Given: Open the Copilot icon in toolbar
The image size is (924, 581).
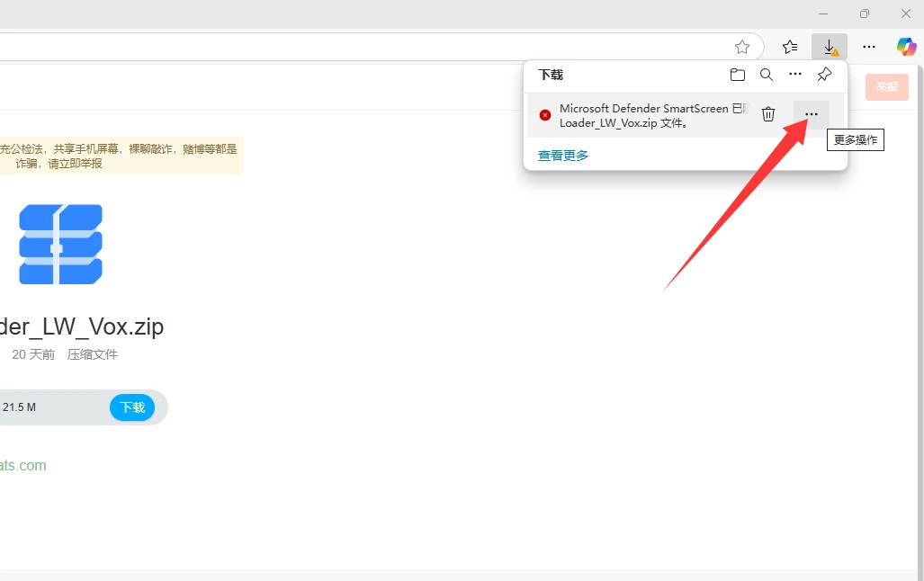Looking at the screenshot, I should tap(906, 46).
